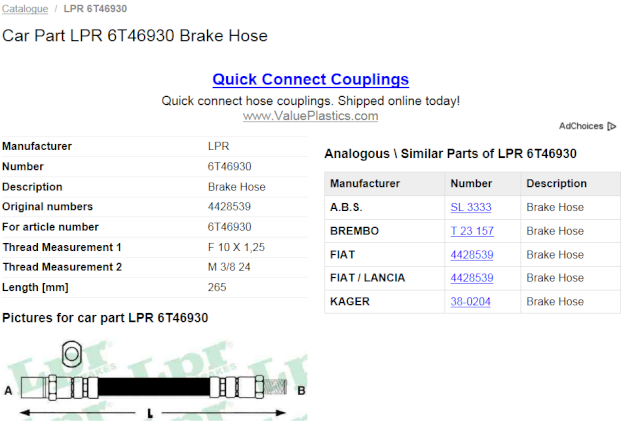Visit the www.ValuePlastics.com link
Image resolution: width=640 pixels, height=435 pixels.
tap(310, 116)
